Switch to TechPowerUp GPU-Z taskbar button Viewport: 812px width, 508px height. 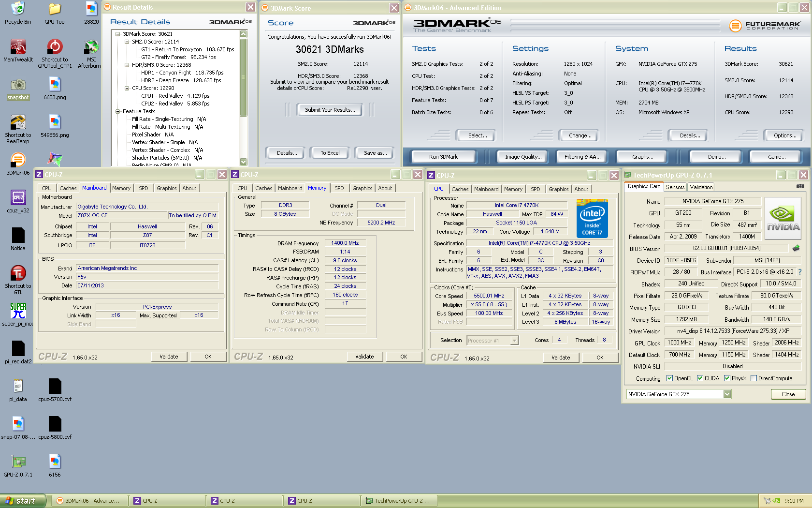click(400, 501)
